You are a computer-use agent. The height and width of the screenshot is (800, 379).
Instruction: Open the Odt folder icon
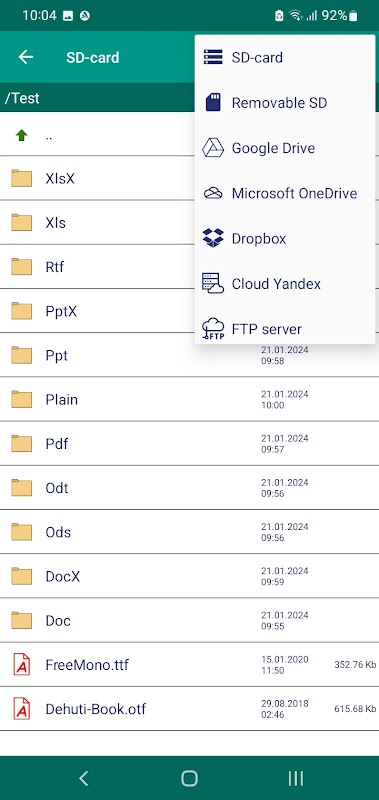pos(21,488)
